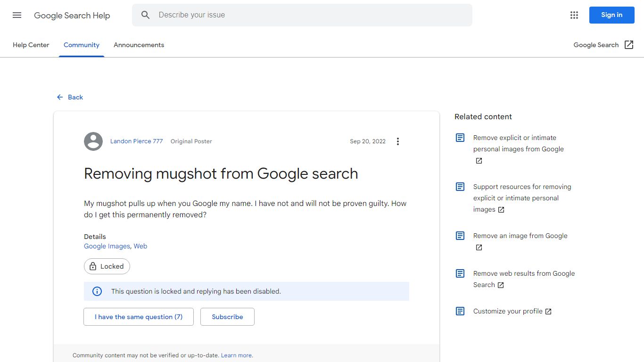Open Google Search via the external link icon
Viewport: 644px width, 362px height.
click(x=629, y=44)
